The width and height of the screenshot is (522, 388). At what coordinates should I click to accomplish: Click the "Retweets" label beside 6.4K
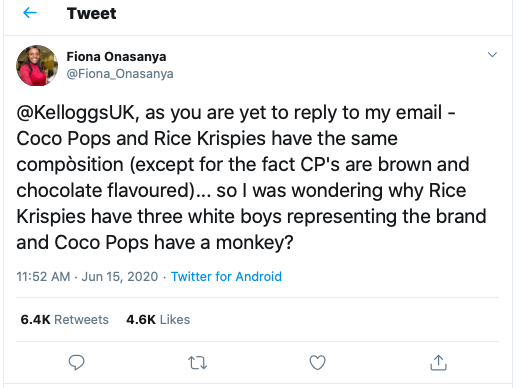pyautogui.click(x=82, y=320)
